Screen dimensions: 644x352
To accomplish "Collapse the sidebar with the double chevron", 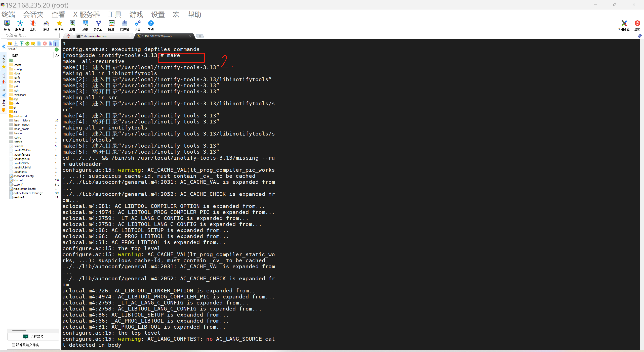I will pos(4,47).
